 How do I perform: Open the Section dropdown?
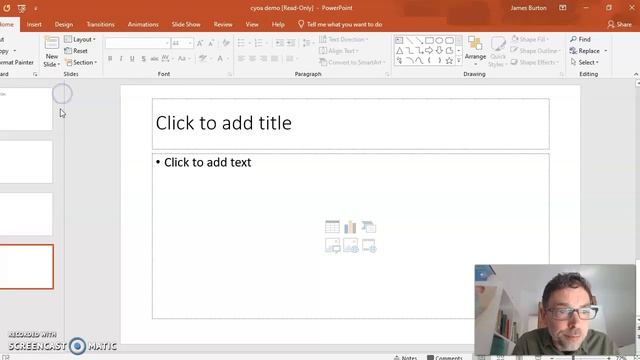[x=81, y=62]
